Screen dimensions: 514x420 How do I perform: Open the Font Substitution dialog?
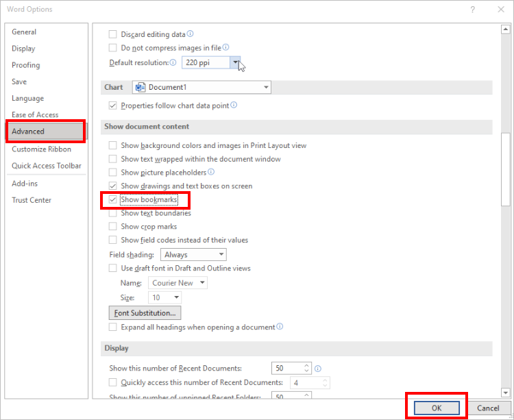coord(145,313)
